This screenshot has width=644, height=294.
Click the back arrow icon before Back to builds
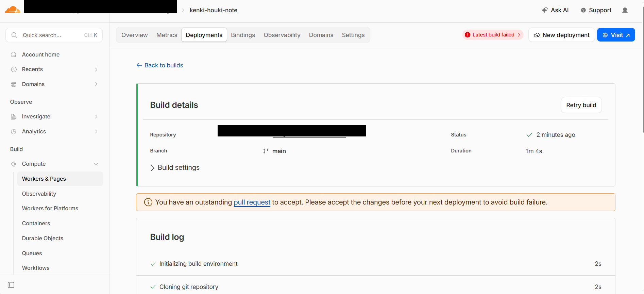(139, 65)
